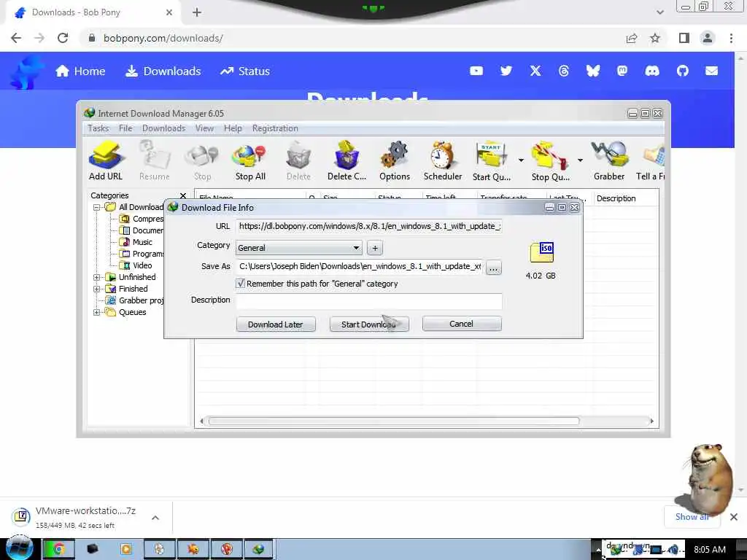Viewport: 747px width, 560px height.
Task: Open the View menu in IDM
Action: click(204, 128)
